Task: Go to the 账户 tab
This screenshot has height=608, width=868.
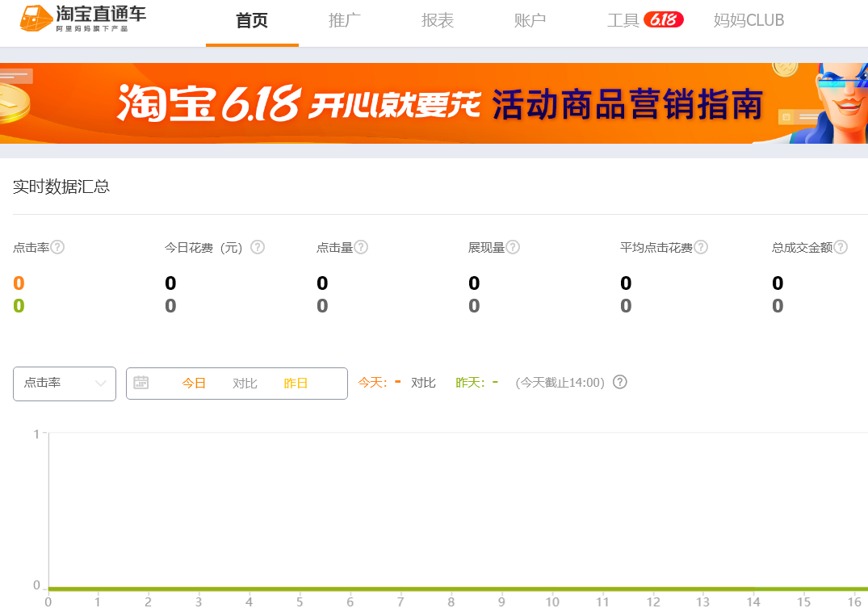Action: coord(530,20)
